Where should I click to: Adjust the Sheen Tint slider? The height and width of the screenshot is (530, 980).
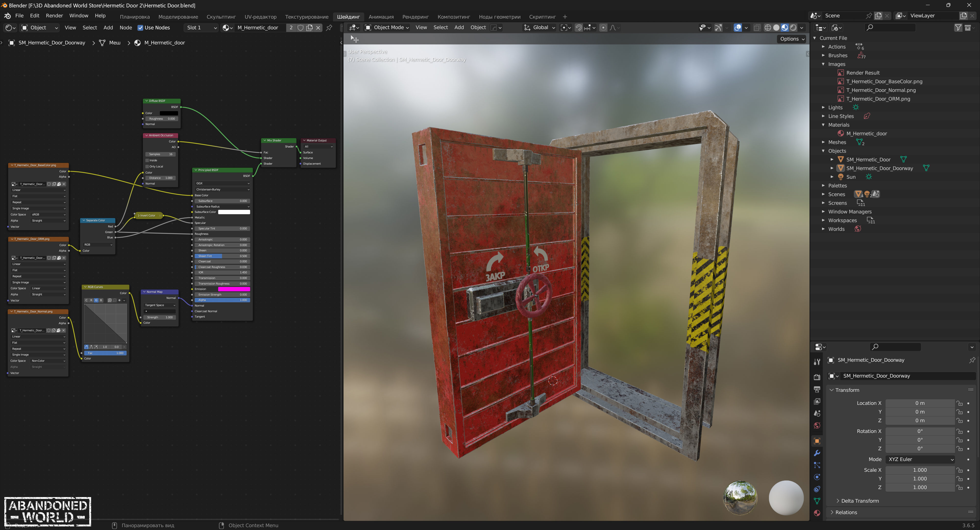click(222, 256)
